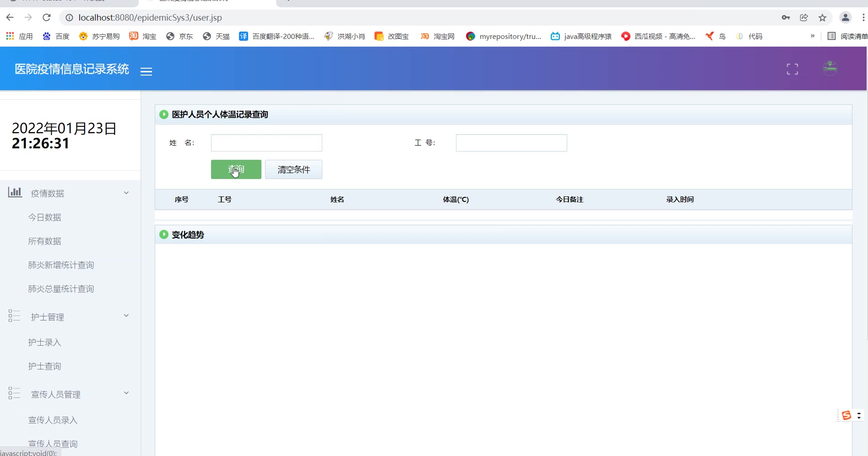Click the 姓名 input field
The image size is (868, 456).
click(x=266, y=143)
